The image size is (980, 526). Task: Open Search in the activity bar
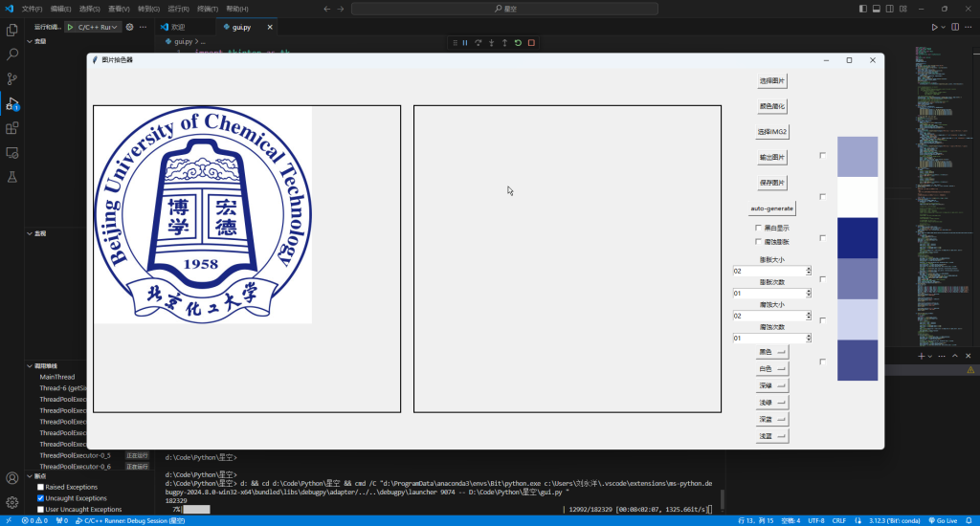12,55
